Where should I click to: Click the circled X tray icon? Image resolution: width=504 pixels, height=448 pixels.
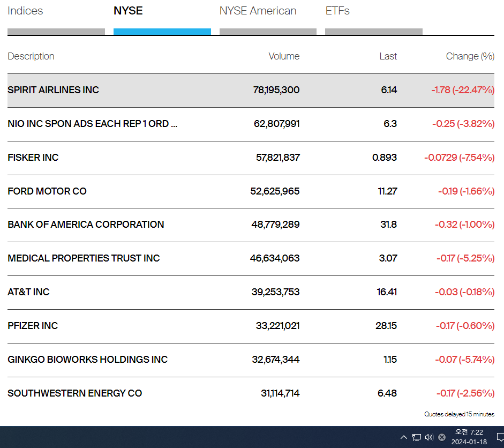(x=442, y=437)
